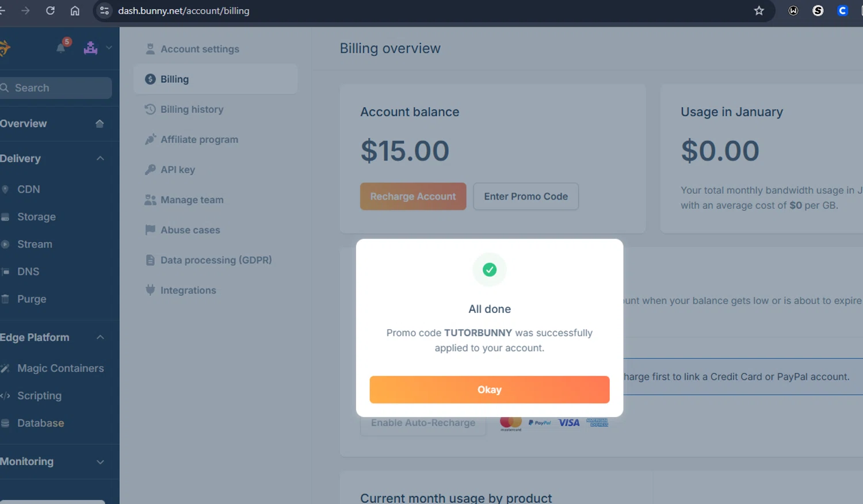863x504 pixels.
Task: Expand the Monitoring section
Action: 100,462
